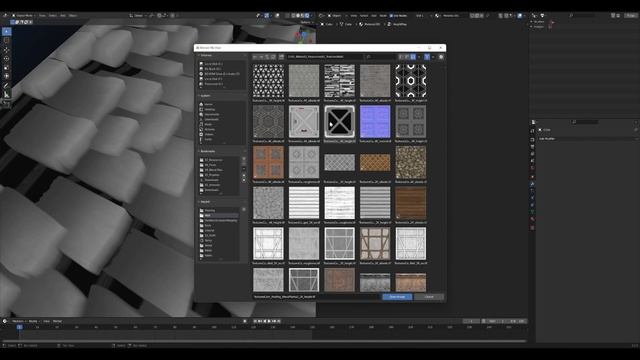Screen dimensions: 640x360
Task: Select the Measure ruler tool
Action: pos(7,95)
